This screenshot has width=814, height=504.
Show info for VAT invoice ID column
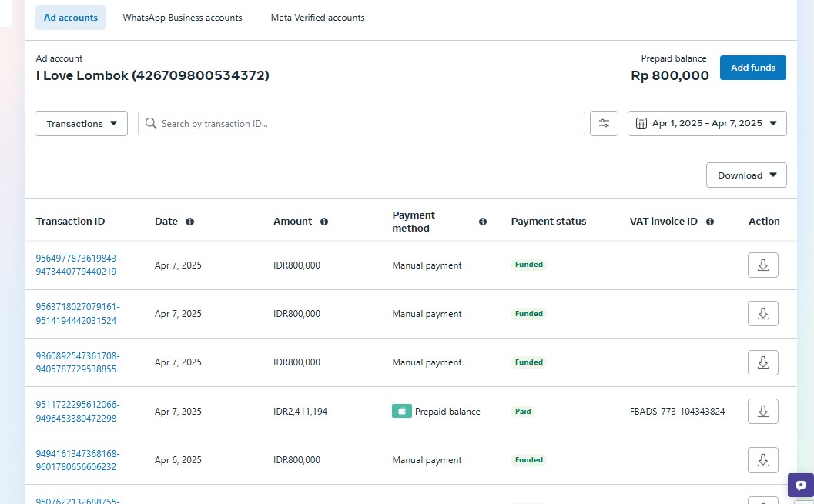710,222
